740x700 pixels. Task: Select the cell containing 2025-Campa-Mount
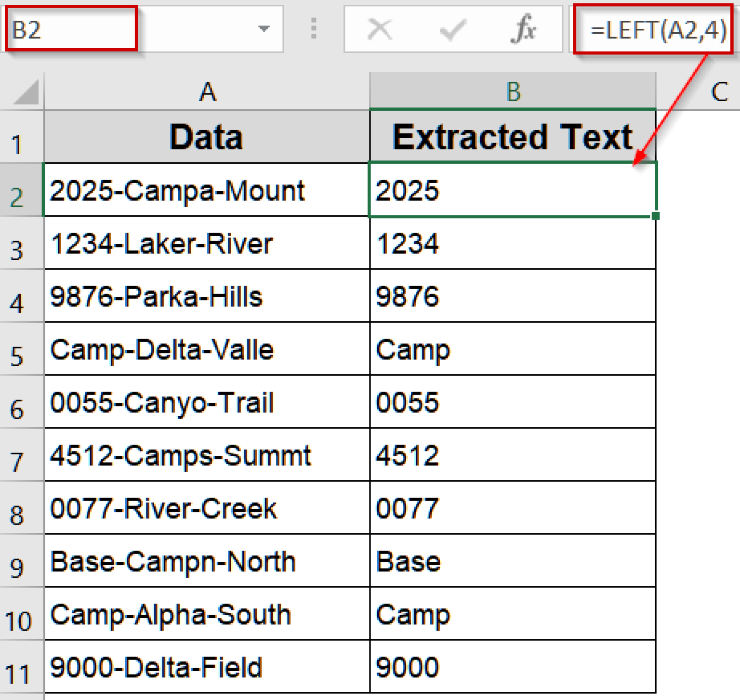click(206, 190)
